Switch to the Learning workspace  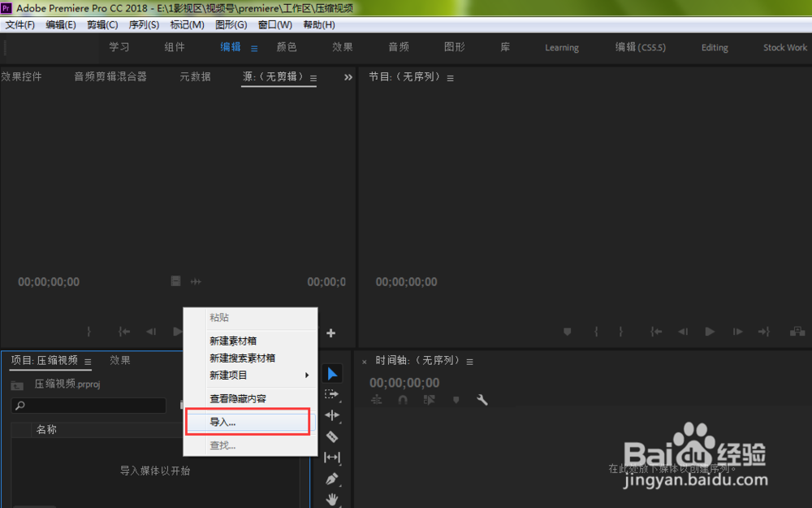click(562, 48)
